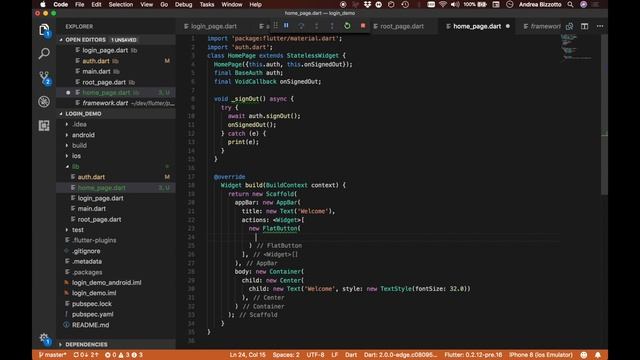Open pubspec.yaml in the file tree
This screenshot has width=640, height=360.
tap(93, 314)
